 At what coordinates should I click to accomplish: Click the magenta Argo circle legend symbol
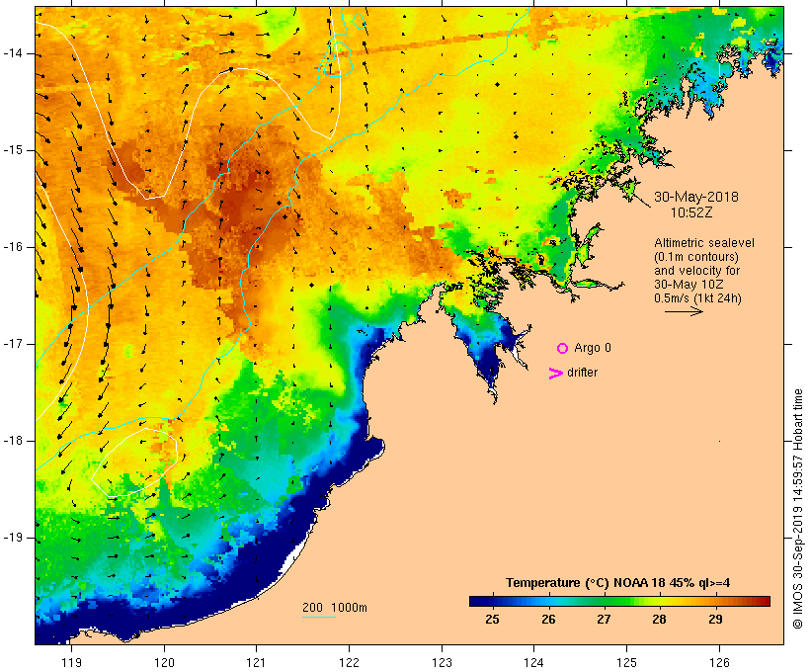pos(563,349)
